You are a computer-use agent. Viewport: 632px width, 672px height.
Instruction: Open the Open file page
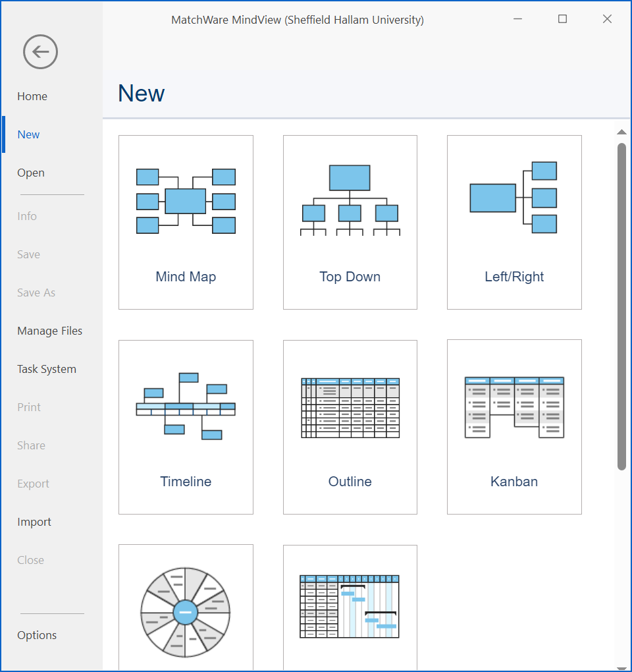point(31,173)
